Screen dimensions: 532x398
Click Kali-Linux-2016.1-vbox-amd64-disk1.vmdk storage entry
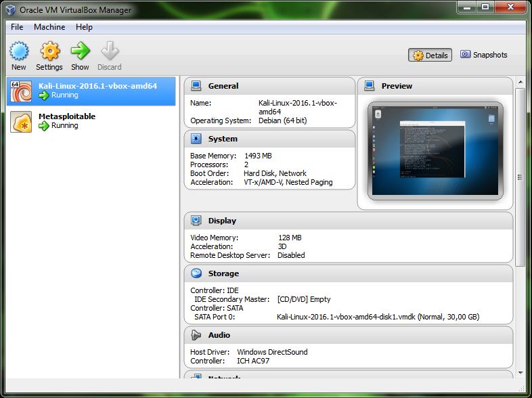pos(378,317)
